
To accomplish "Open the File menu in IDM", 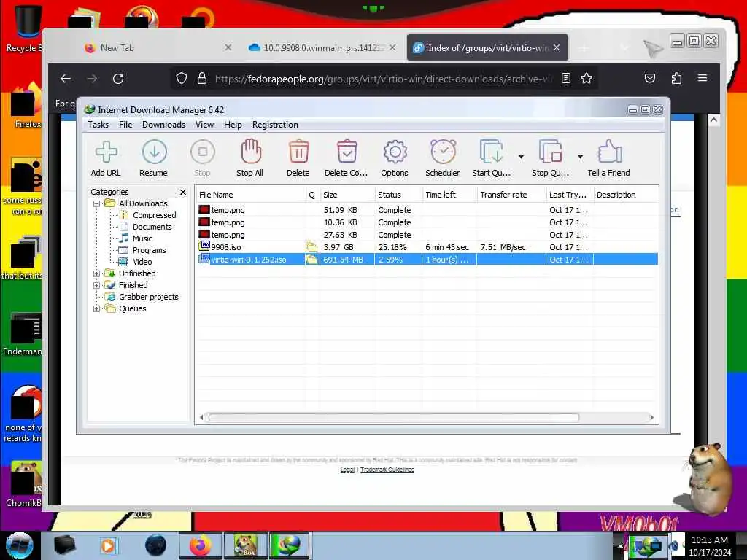I will pos(125,125).
